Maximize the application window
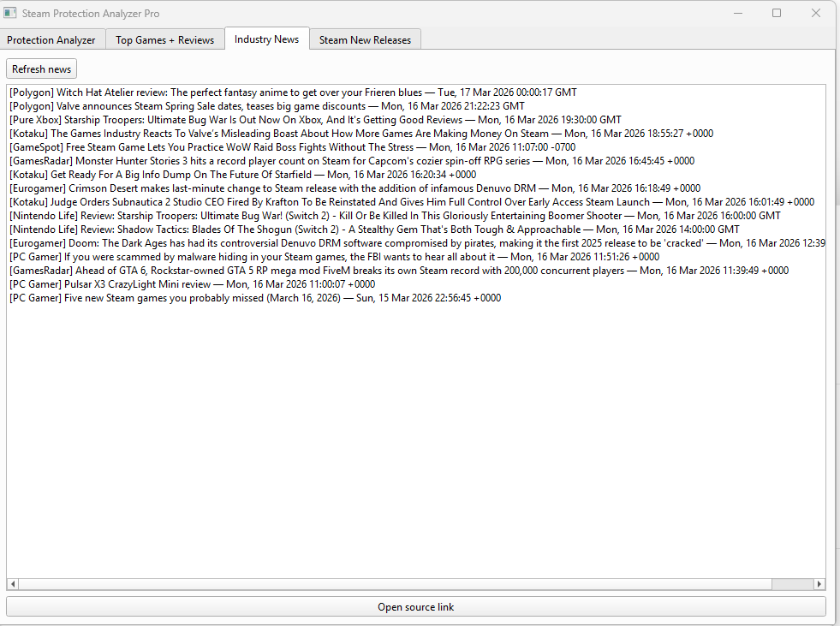The image size is (840, 626). (777, 14)
